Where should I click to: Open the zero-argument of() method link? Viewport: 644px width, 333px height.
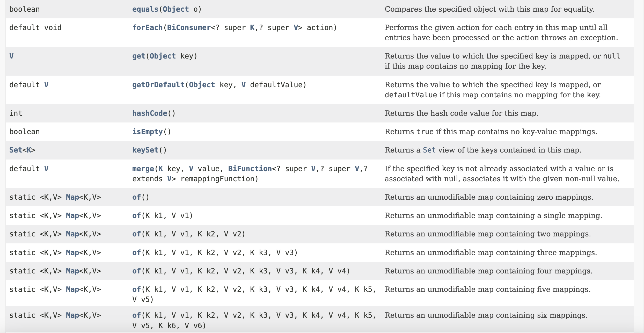point(136,197)
